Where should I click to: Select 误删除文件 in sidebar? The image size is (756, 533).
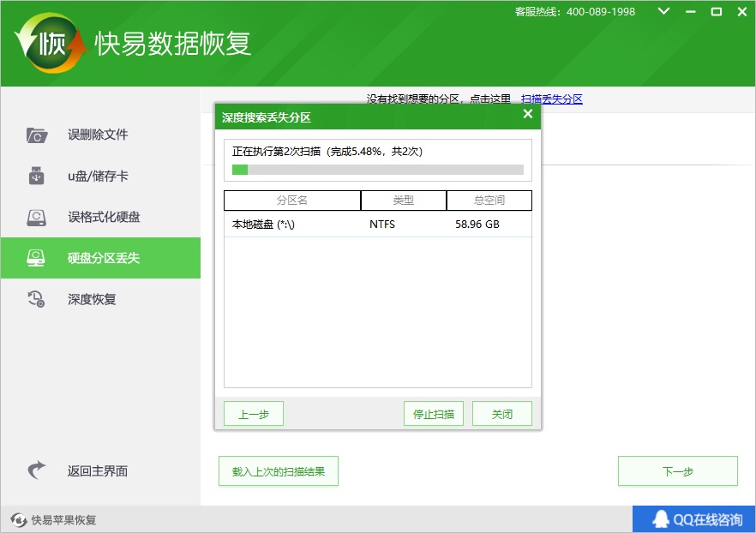[101, 135]
